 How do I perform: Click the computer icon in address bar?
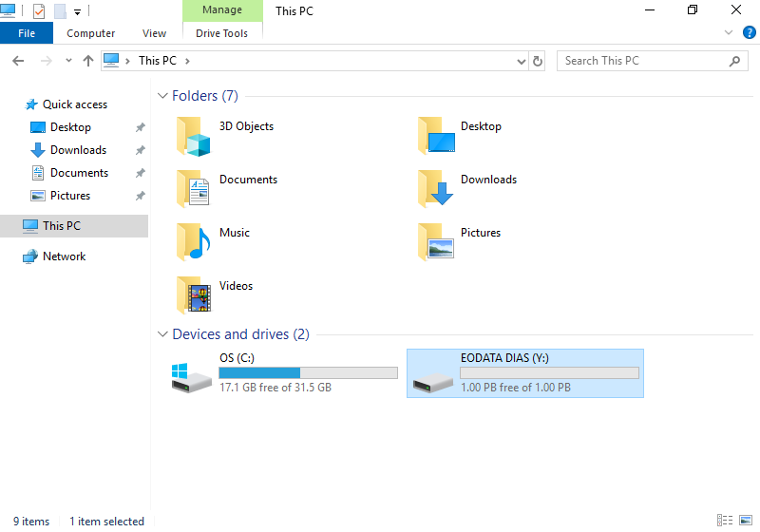111,61
